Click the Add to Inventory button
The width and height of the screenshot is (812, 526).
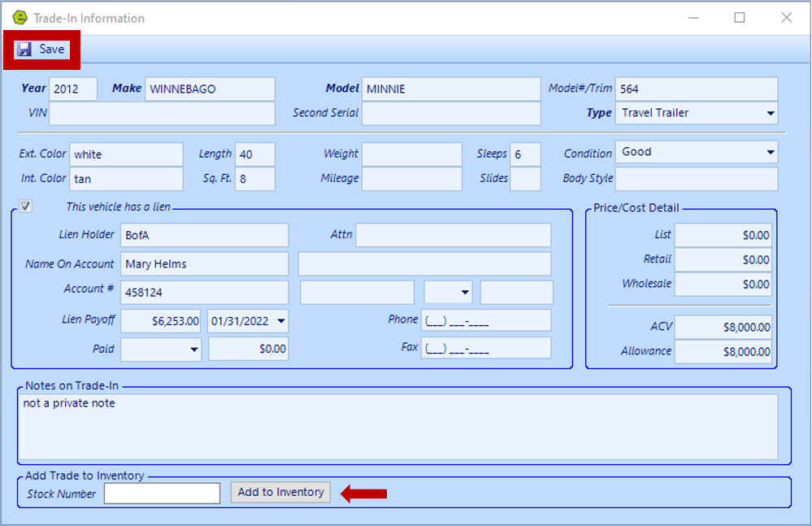[x=280, y=493]
